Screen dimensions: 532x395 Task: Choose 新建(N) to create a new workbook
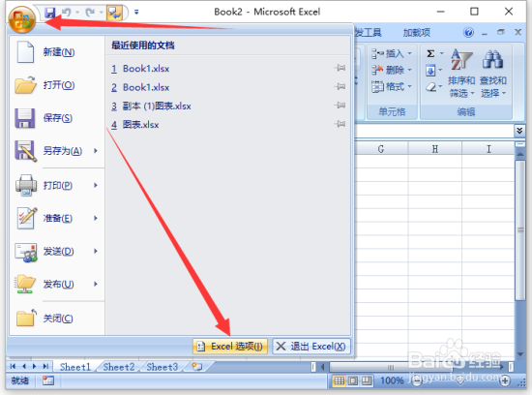[x=57, y=52]
